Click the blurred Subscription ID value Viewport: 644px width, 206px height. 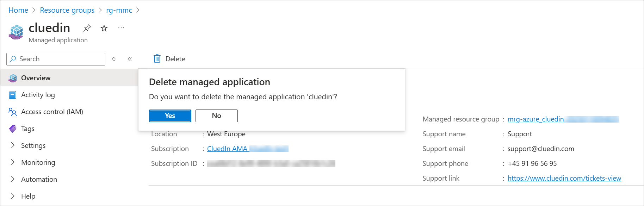(271, 164)
